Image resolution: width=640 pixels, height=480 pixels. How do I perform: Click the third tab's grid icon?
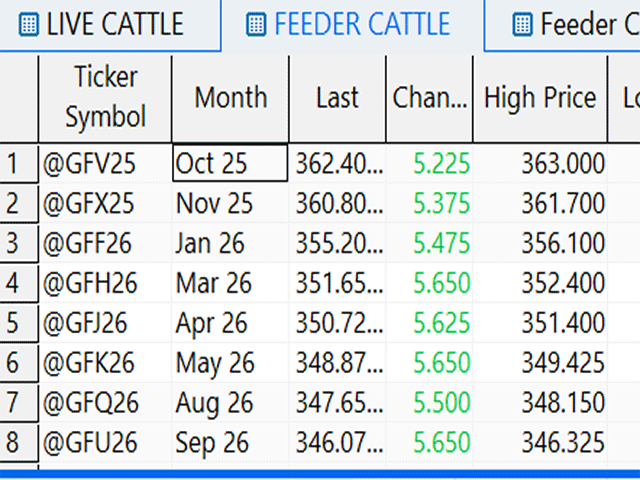(521, 24)
